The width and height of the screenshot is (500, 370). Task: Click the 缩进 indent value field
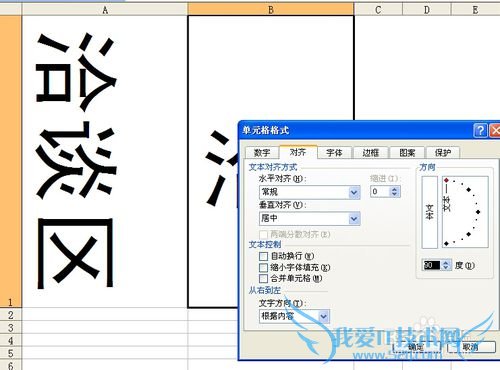coord(380,192)
